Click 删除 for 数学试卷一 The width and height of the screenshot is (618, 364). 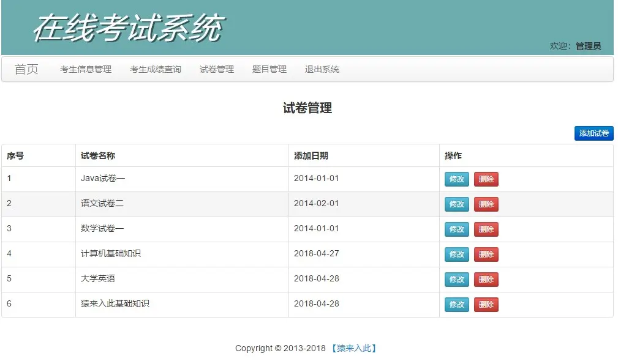486,229
